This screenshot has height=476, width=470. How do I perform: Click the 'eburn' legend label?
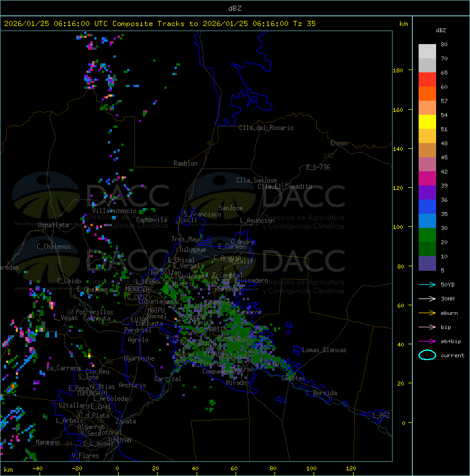click(449, 313)
